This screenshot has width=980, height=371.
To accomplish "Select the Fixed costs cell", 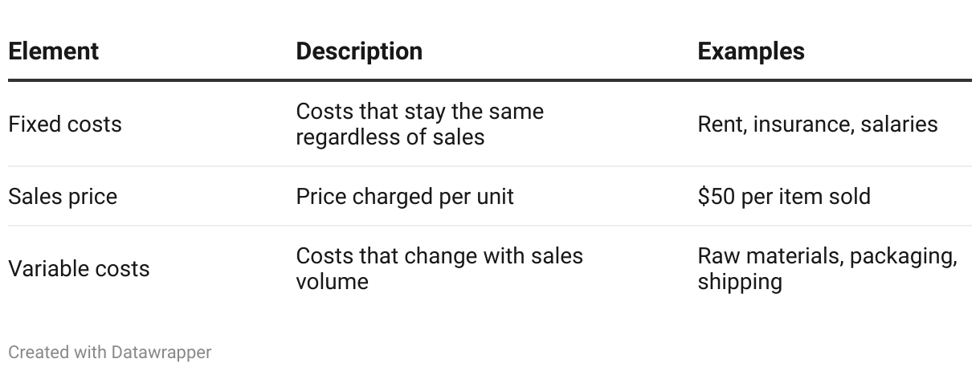I will pyautogui.click(x=65, y=124).
